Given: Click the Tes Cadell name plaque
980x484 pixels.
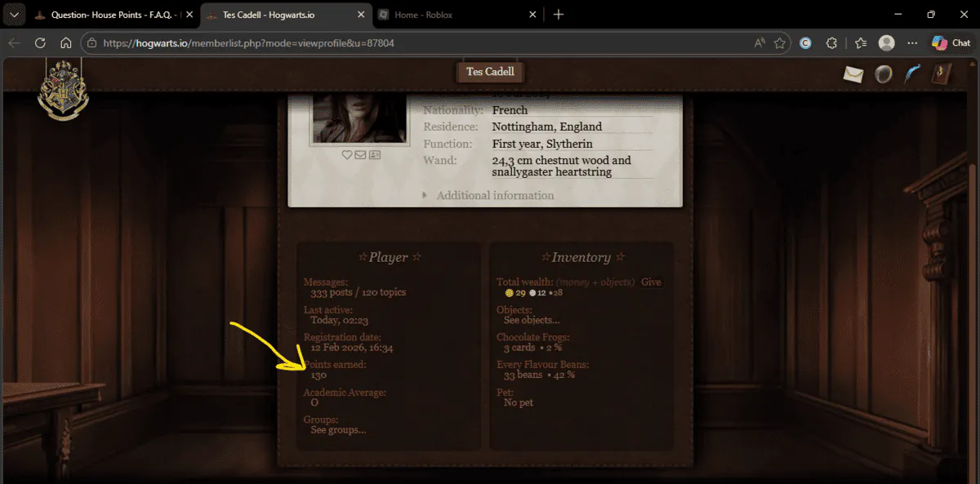Looking at the screenshot, I should point(490,72).
